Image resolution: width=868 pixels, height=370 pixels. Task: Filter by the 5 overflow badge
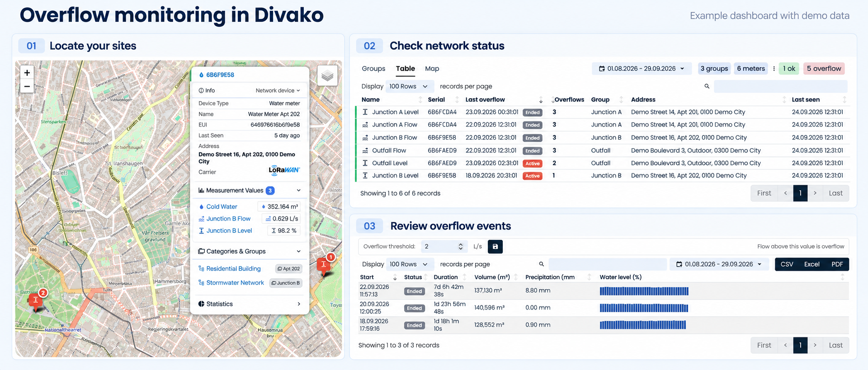pos(824,69)
